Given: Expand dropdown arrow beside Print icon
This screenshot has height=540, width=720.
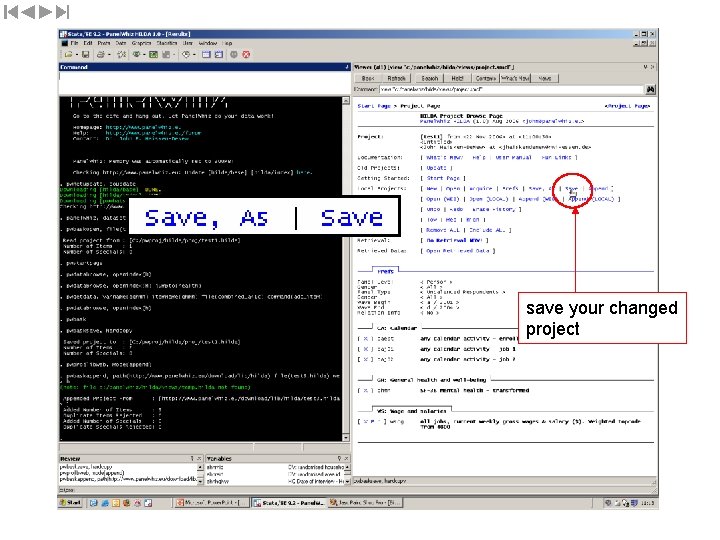Looking at the screenshot, I should [109, 55].
